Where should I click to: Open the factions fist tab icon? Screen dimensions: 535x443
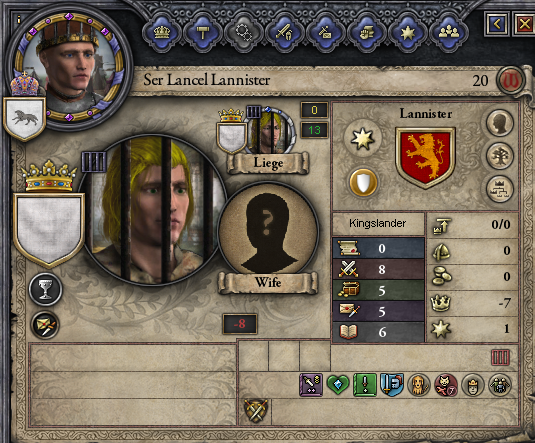point(366,33)
